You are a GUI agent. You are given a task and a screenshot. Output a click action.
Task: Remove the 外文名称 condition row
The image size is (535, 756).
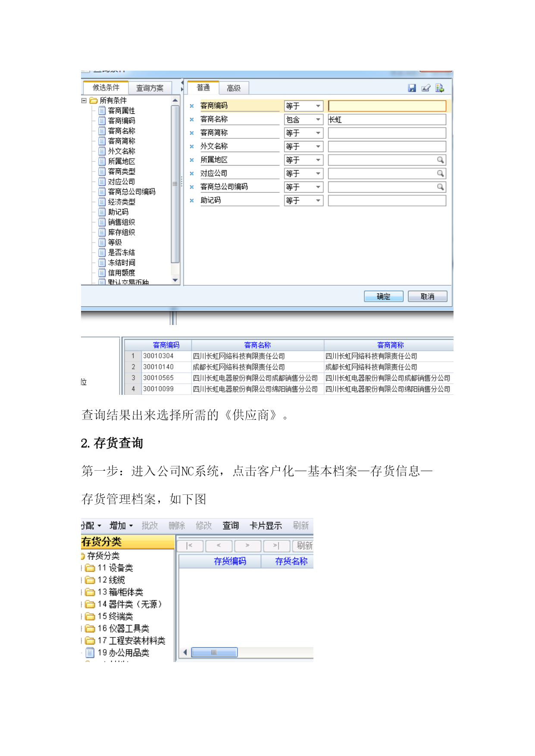pyautogui.click(x=192, y=147)
